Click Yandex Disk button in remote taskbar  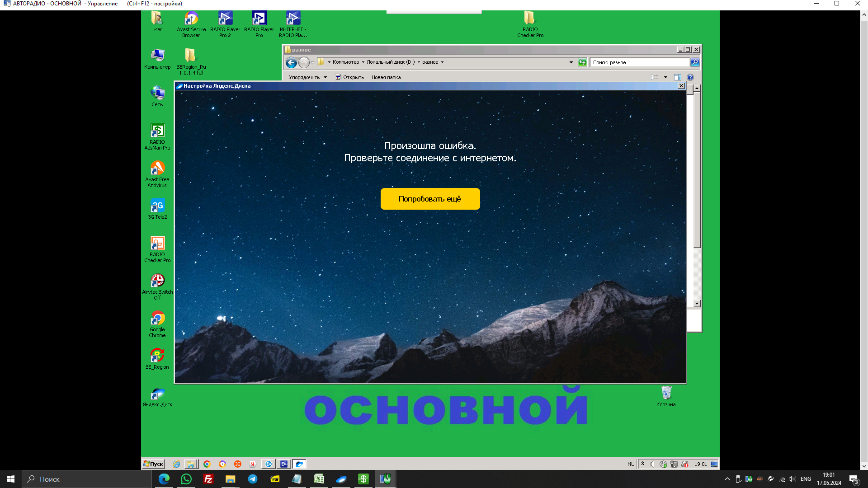pyautogui.click(x=299, y=464)
